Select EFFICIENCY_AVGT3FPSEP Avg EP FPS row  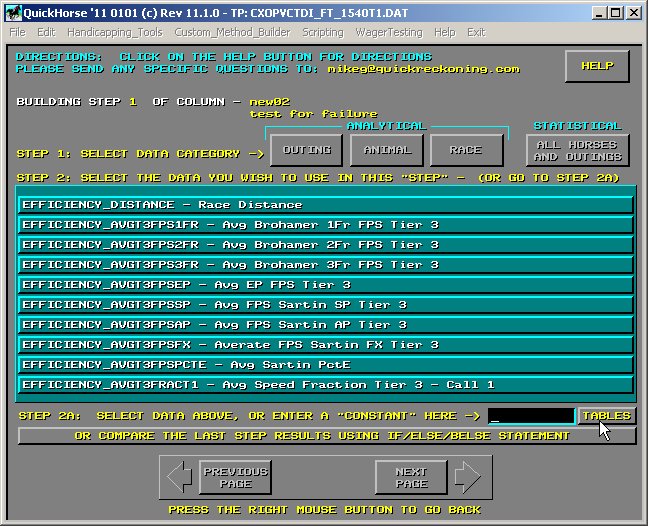[x=326, y=285]
